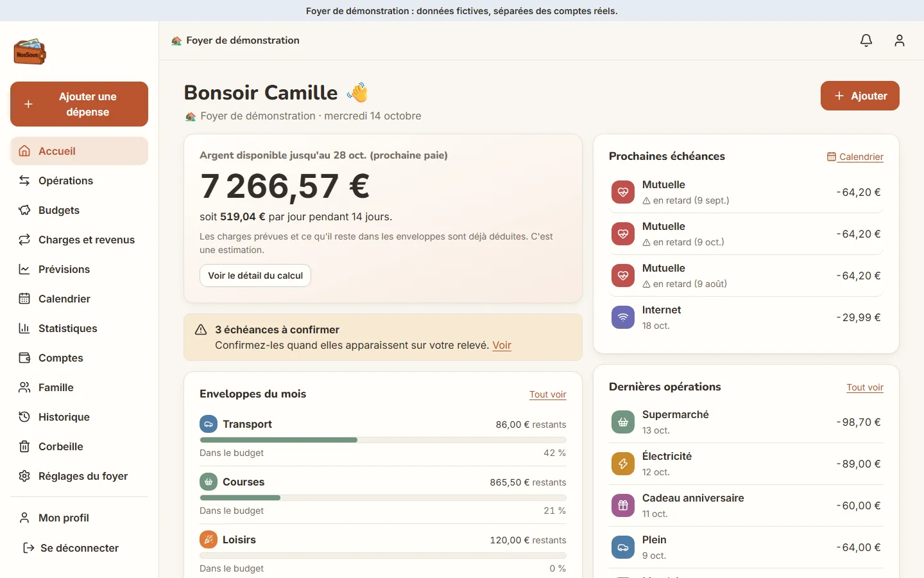Click the 865,50 € restants text
The width and height of the screenshot is (924, 578).
pyautogui.click(x=528, y=482)
